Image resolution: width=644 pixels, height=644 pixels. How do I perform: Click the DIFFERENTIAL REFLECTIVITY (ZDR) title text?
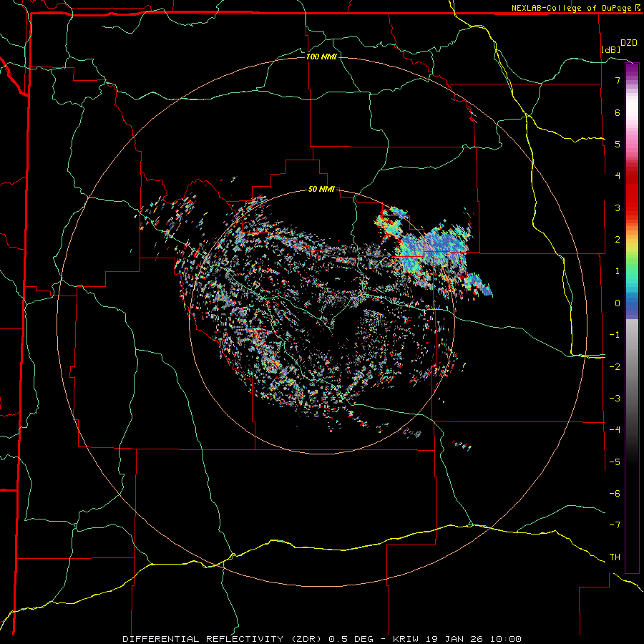tap(223, 639)
